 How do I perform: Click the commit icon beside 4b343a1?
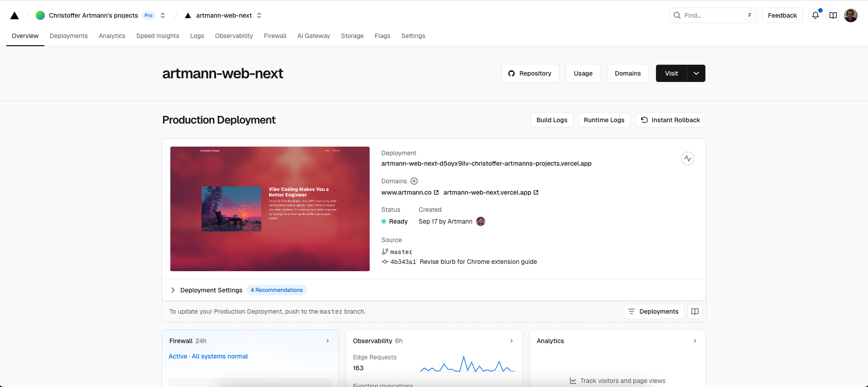click(385, 262)
